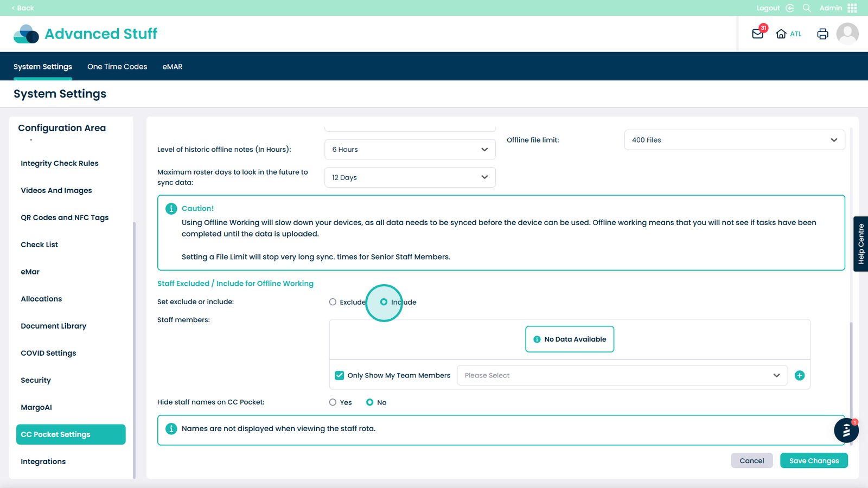Viewport: 868px width, 488px height.
Task: Uncheck Only Show My Team Members
Action: click(x=340, y=375)
